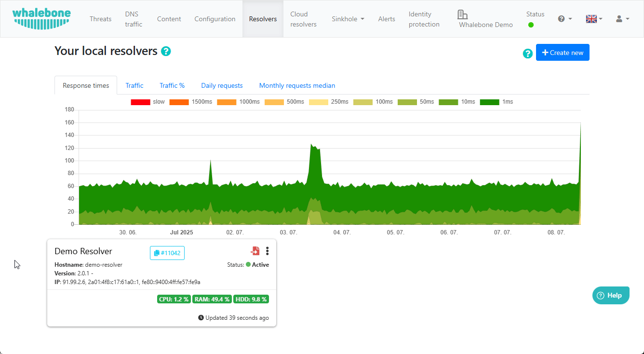This screenshot has width=644, height=354.
Task: Switch to the Traffic % tab
Action: [172, 85]
